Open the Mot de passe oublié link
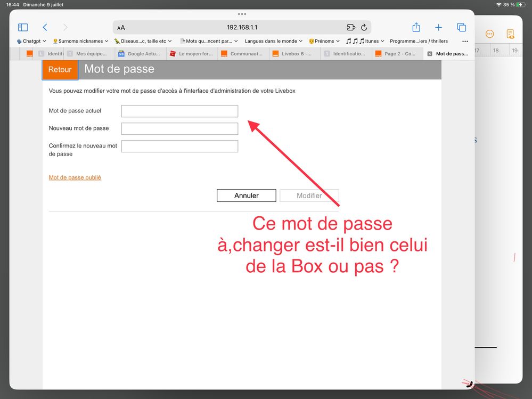Image resolution: width=532 pixels, height=399 pixels. [x=75, y=177]
